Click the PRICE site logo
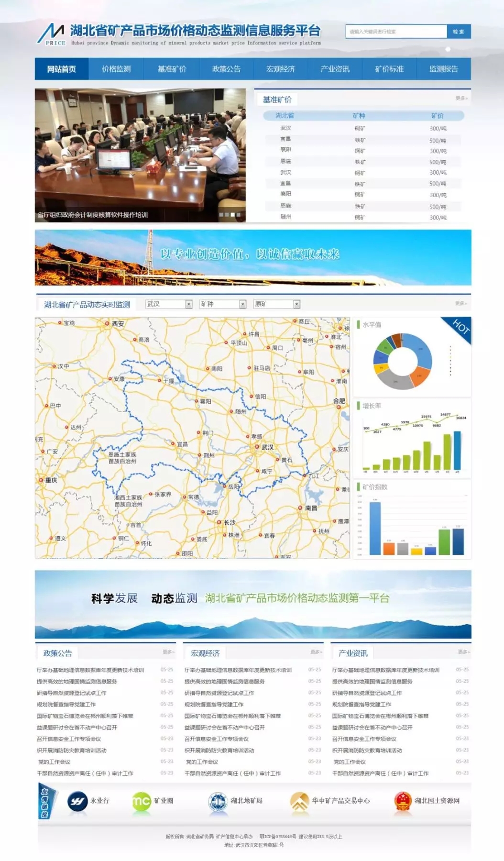The width and height of the screenshot is (504, 861). tap(52, 34)
